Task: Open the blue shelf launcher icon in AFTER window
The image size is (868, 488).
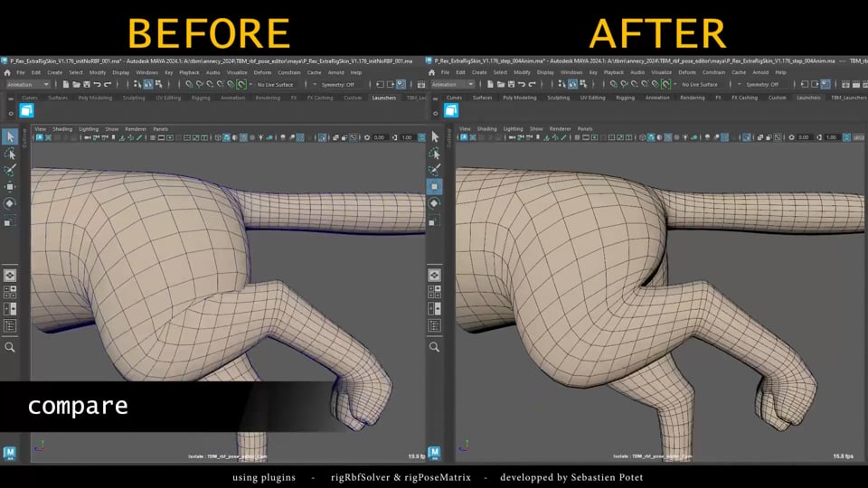Action: coord(451,110)
